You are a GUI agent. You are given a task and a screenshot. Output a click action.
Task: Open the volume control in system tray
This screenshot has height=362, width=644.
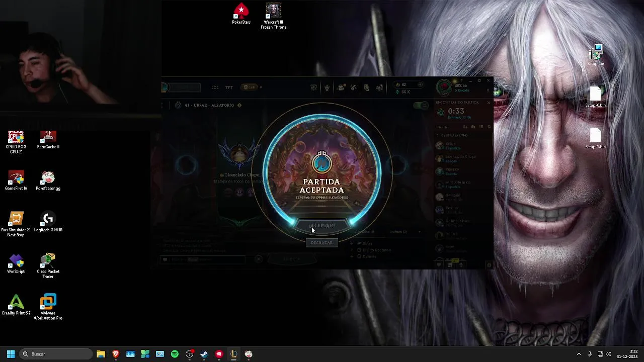pyautogui.click(x=608, y=354)
